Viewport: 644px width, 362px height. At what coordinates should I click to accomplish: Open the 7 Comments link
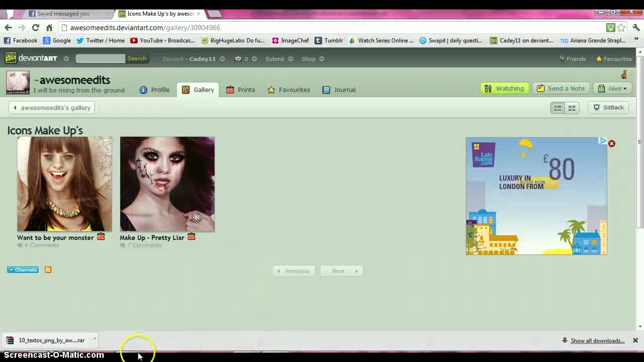click(x=144, y=245)
